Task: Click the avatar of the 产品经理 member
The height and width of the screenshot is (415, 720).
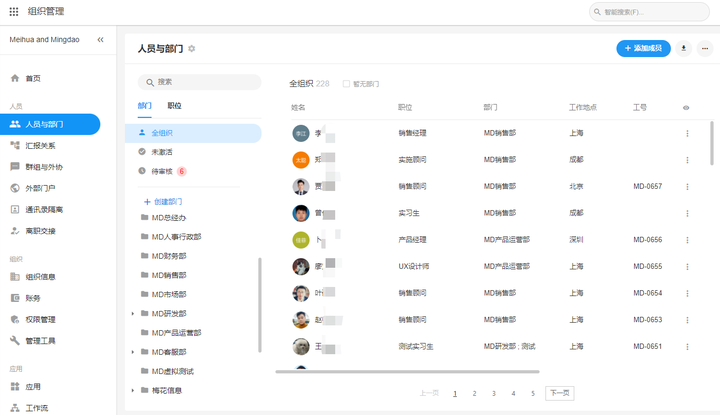Action: pyautogui.click(x=301, y=240)
